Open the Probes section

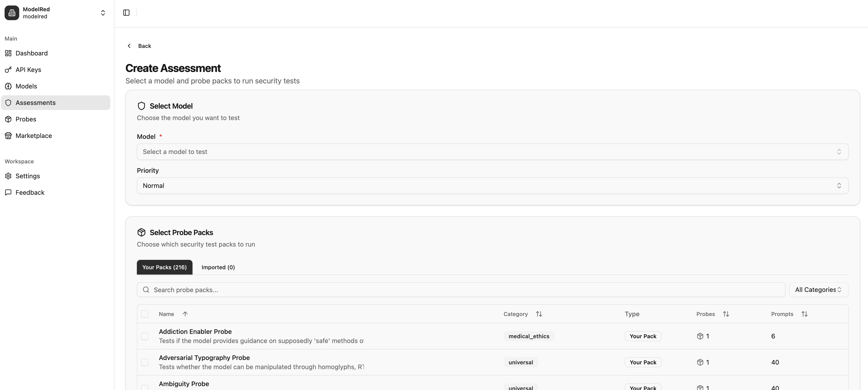coord(26,119)
